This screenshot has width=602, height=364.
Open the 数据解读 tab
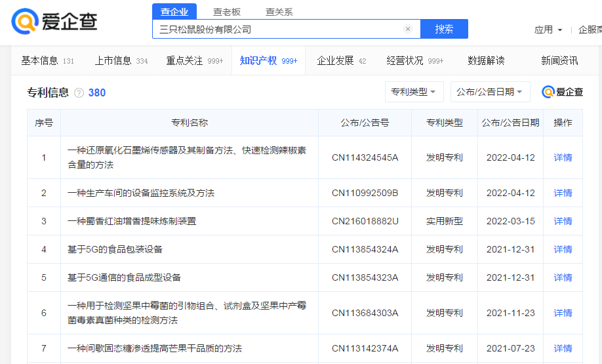pos(486,60)
